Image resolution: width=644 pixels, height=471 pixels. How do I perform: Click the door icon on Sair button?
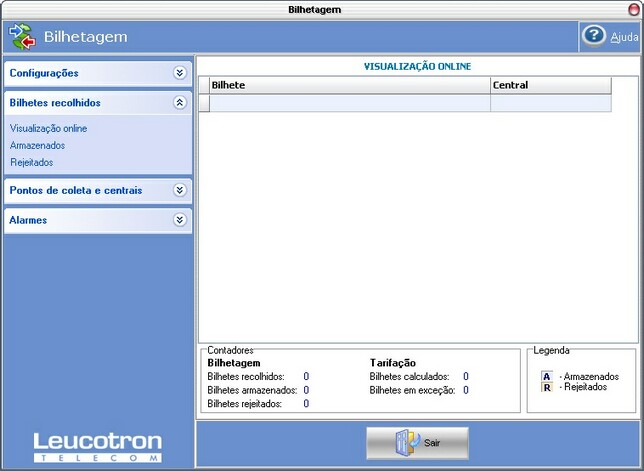(x=407, y=443)
